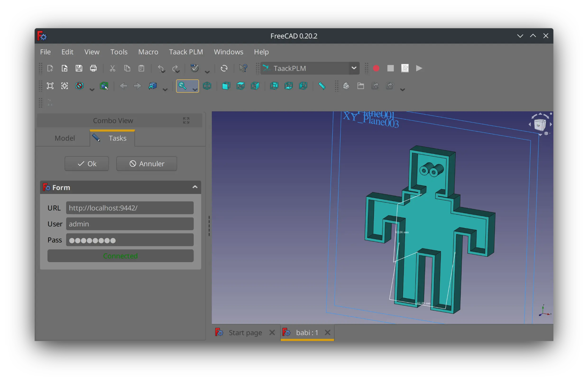Set the isometric view
Viewport: 588px width, 382px height.
pos(207,86)
